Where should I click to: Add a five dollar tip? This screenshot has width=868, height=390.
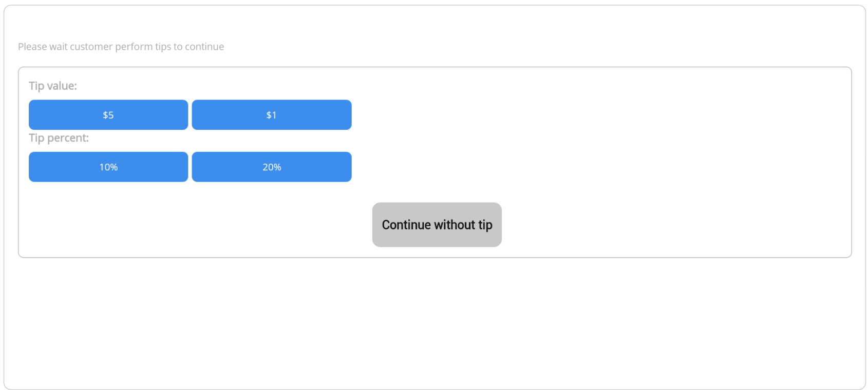[x=108, y=115]
